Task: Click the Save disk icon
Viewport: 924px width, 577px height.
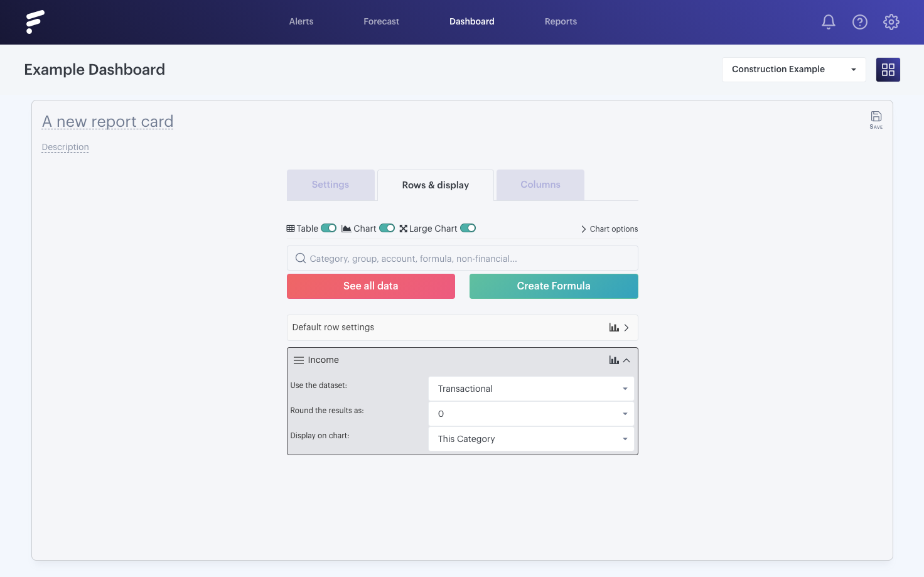Action: point(876,119)
